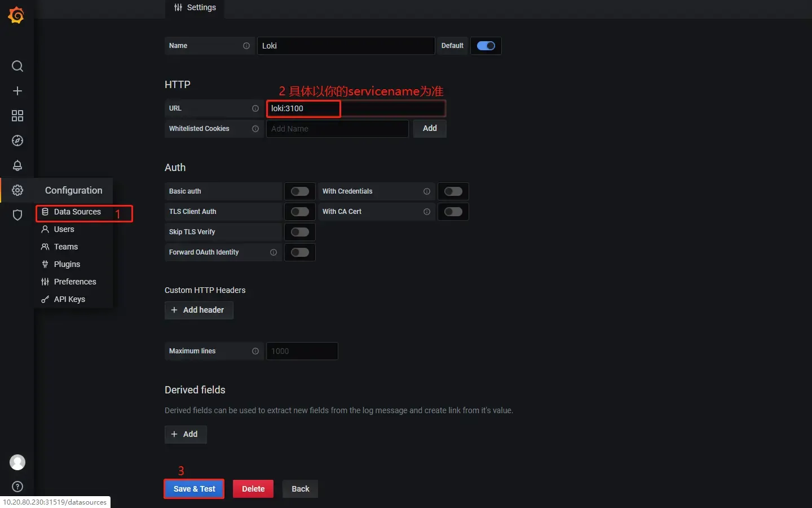Select Data Sources in Configuration menu
This screenshot has height=508, width=812.
coord(77,212)
